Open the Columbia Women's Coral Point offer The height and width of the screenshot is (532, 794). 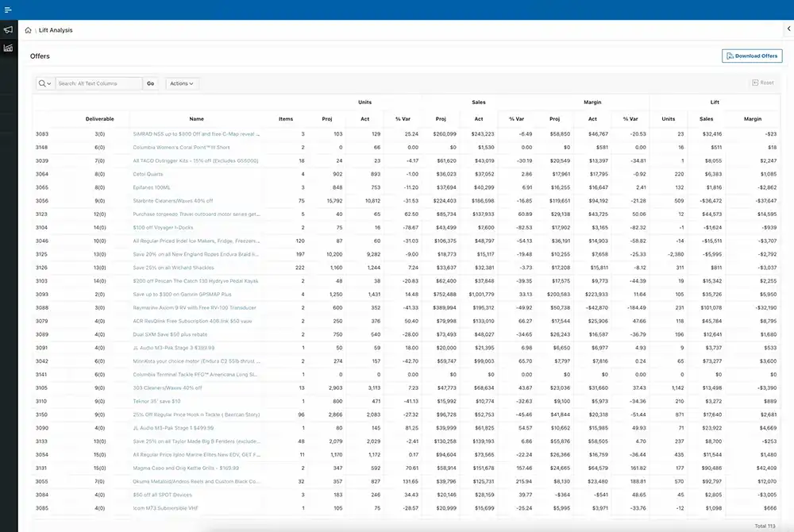[181, 147]
